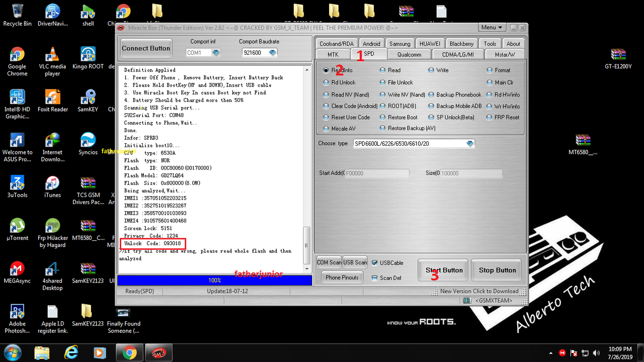Expand the Choose type SPD6600L dropdown
The width and height of the screenshot is (644, 362).
click(470, 144)
